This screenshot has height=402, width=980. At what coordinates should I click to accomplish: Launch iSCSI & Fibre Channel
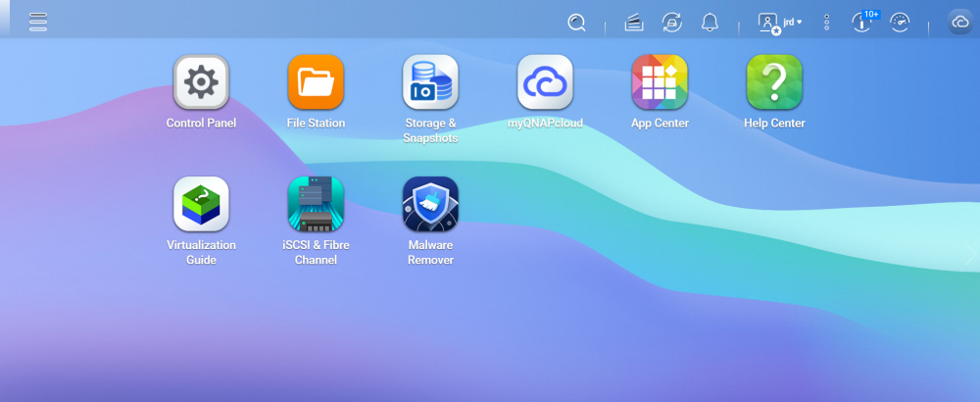pyautogui.click(x=316, y=204)
